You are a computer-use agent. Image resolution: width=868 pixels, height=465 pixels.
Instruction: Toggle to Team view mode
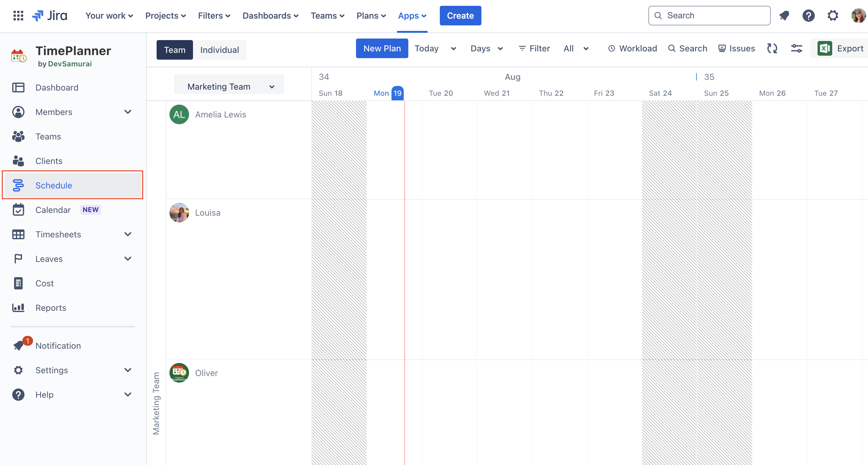coord(175,49)
